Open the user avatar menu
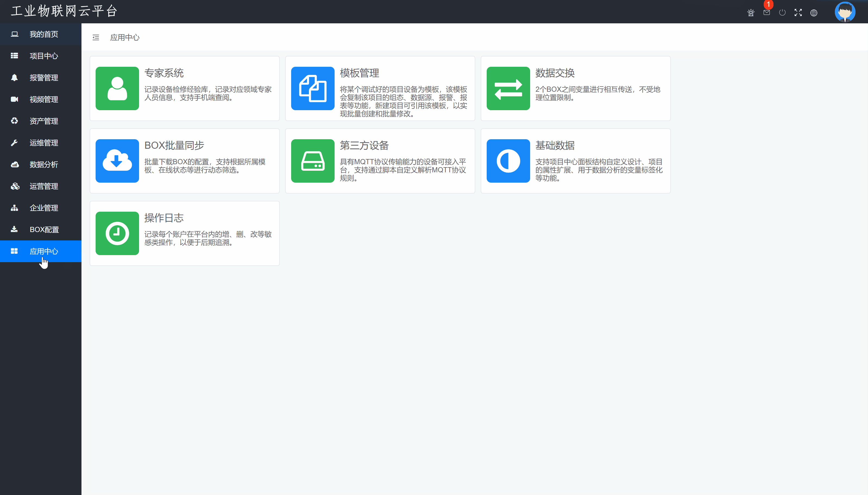Image resolution: width=868 pixels, height=495 pixels. pos(845,12)
